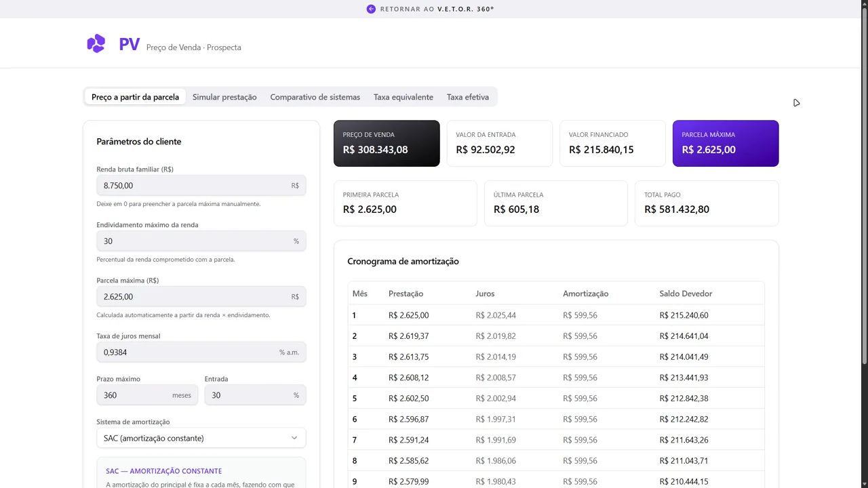The width and height of the screenshot is (868, 488).
Task: Click the Endividamento máximo da renda field
Action: [201, 241]
